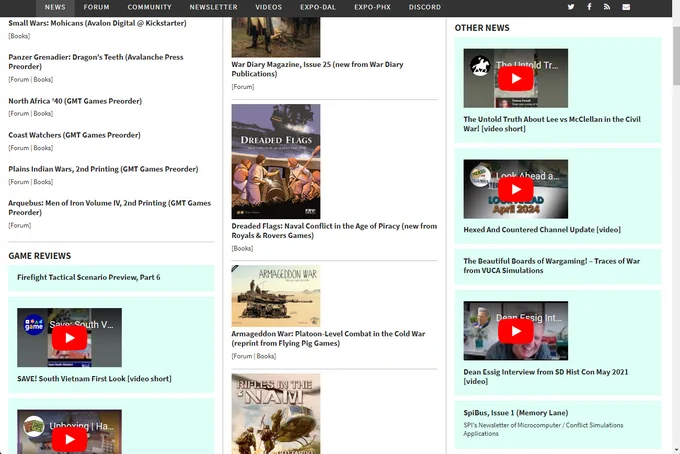Click Forum tag under Panzer Grenadier
Viewport: 680px width, 454px height.
20,79
